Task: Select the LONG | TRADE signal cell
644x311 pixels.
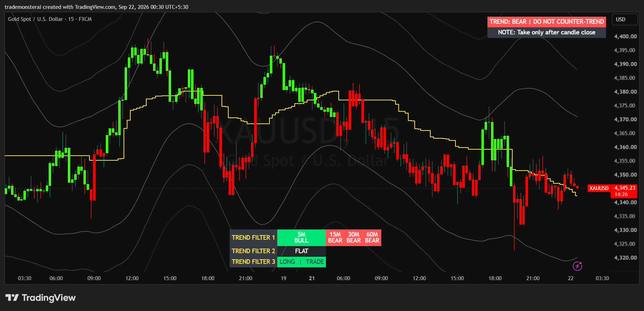Action: [301, 262]
